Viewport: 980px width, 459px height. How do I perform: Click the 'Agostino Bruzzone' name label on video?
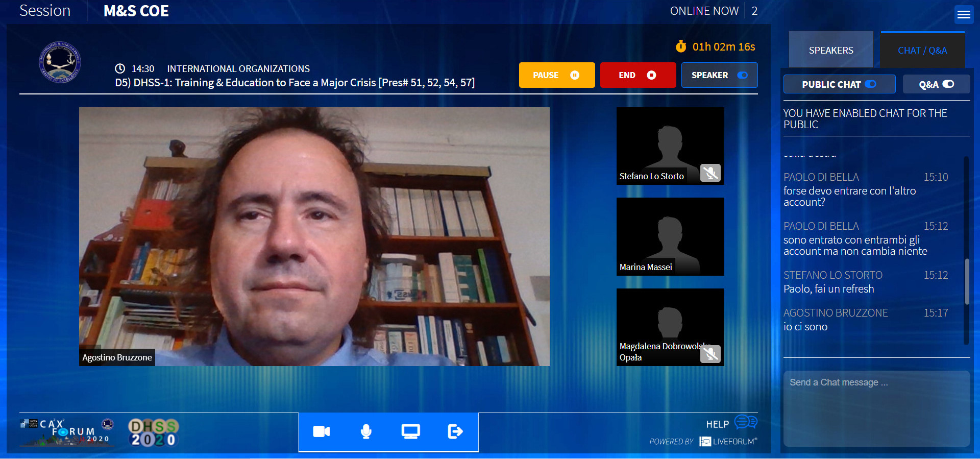(x=117, y=357)
